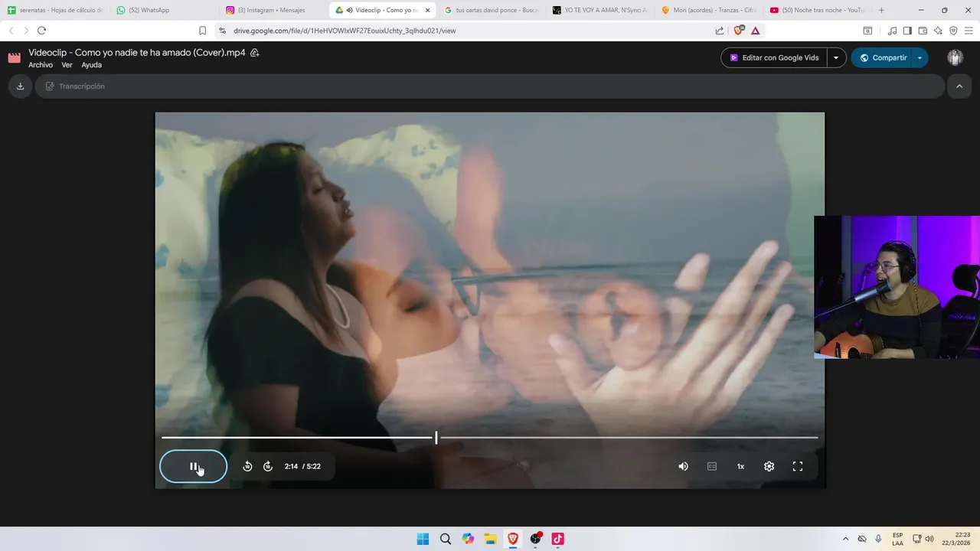
Task: Open Brave Wallet icon
Action: pyautogui.click(x=923, y=31)
